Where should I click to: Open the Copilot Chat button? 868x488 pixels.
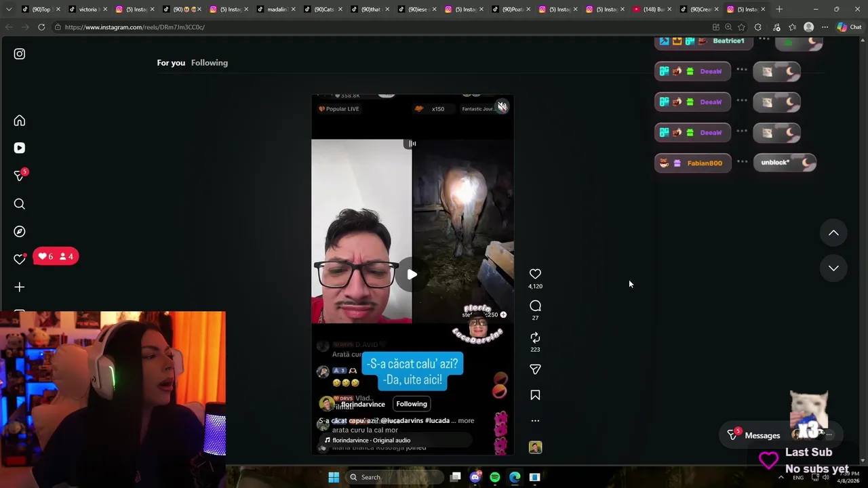point(849,27)
